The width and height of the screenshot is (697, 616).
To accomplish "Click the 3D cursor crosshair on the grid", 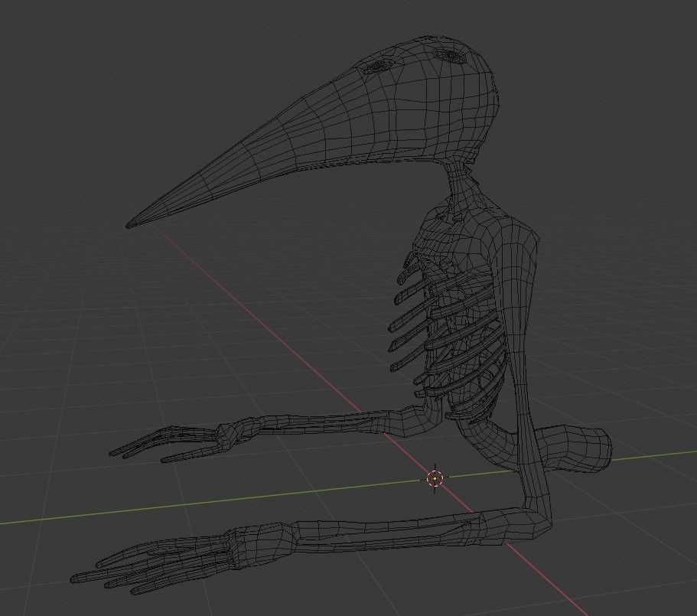I will [x=435, y=478].
